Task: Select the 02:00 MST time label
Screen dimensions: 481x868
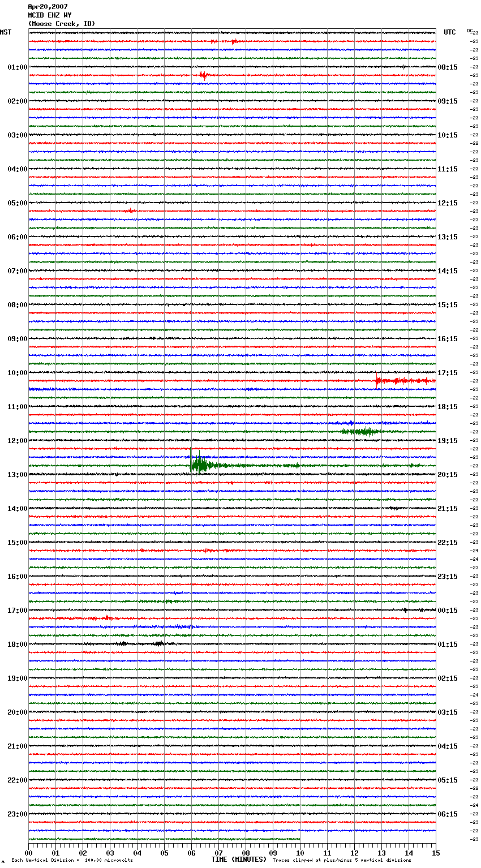Action: click(x=18, y=101)
